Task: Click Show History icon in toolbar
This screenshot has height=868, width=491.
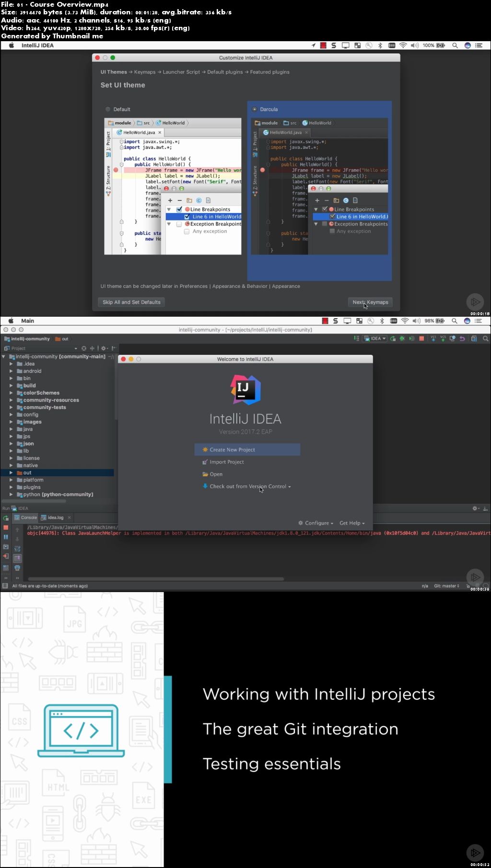Action: tap(453, 339)
